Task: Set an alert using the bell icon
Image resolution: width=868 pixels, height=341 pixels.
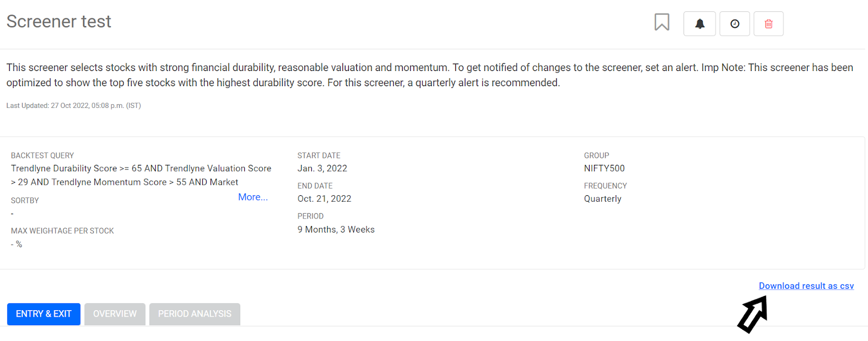Action: (700, 24)
